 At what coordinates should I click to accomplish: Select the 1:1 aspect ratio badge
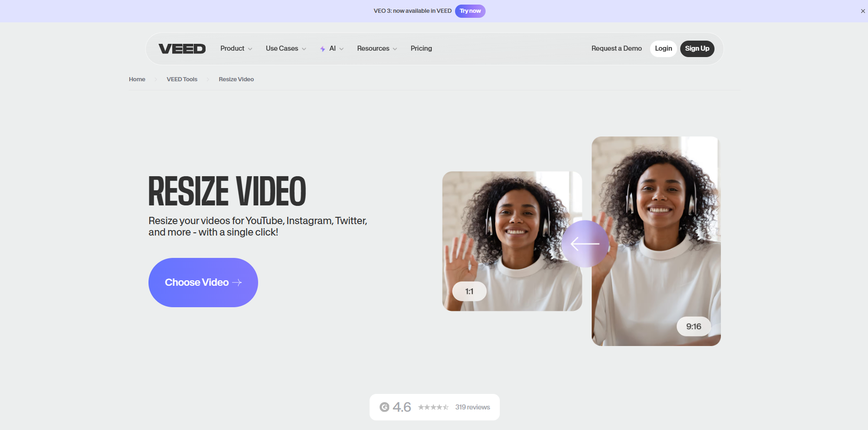pyautogui.click(x=469, y=291)
